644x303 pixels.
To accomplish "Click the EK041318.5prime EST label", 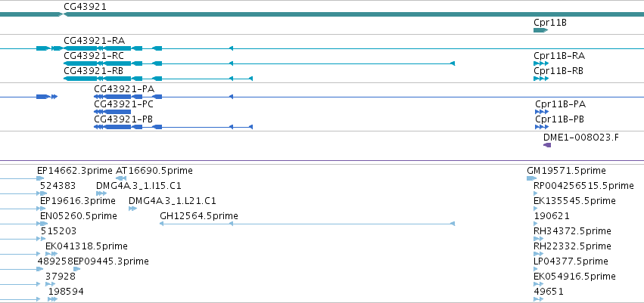I will [x=87, y=246].
